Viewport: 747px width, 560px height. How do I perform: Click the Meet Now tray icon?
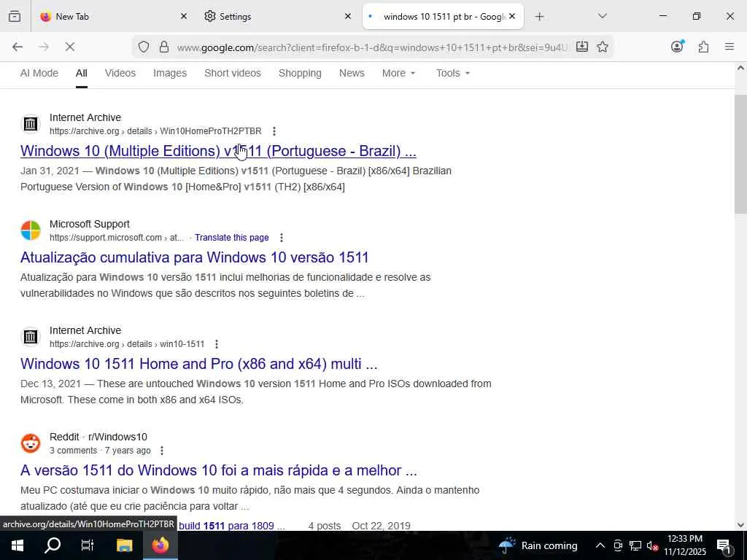click(618, 545)
